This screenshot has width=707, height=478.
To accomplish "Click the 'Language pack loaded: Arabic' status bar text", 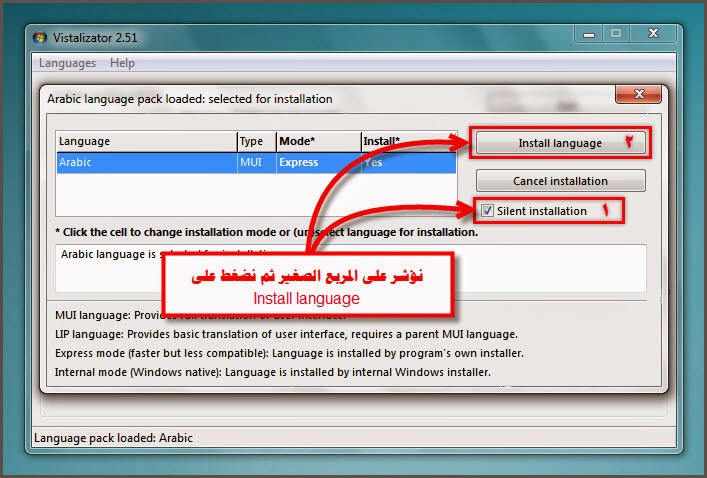I will pyautogui.click(x=113, y=438).
